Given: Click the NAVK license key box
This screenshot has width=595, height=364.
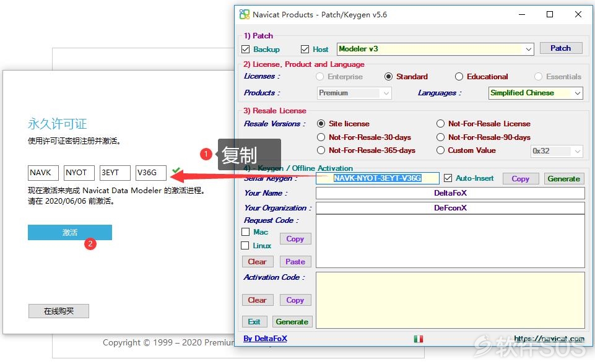Looking at the screenshot, I should (43, 173).
